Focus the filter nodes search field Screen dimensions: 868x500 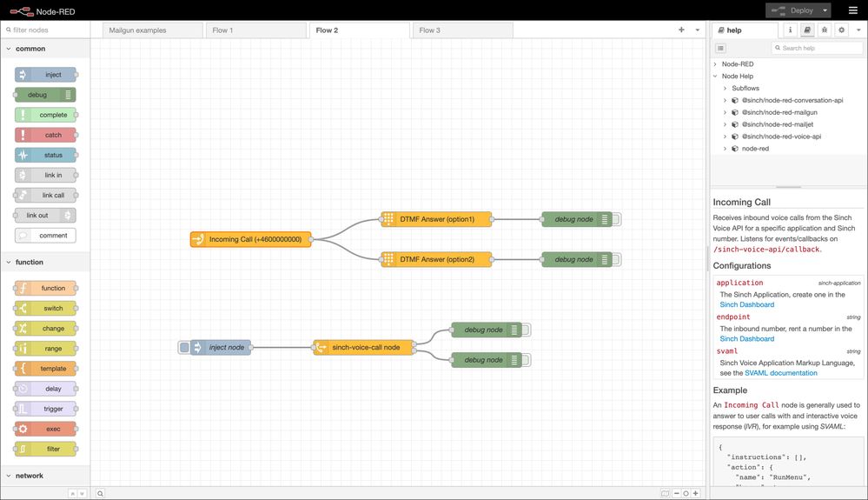[45, 30]
